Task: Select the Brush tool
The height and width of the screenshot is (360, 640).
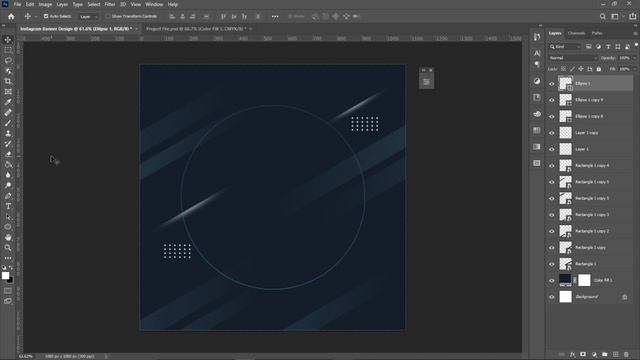Action: 8,123
